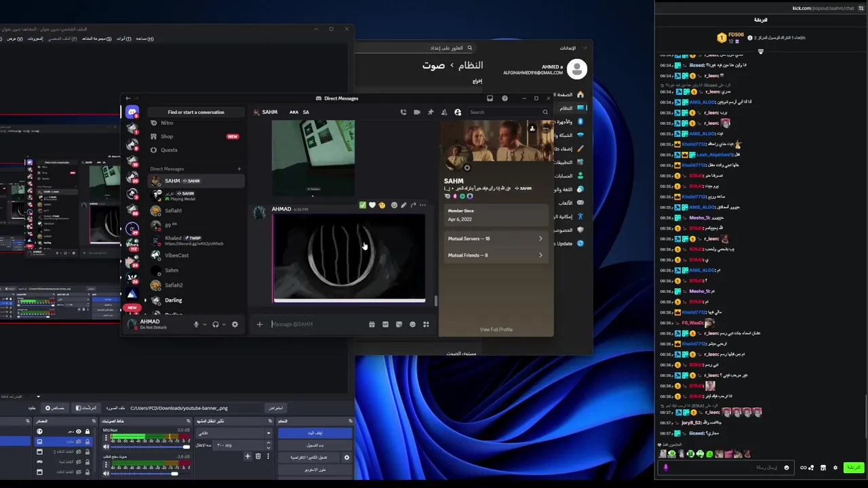
Task: Open profile more options on SAHM banner
Action: click(x=545, y=128)
